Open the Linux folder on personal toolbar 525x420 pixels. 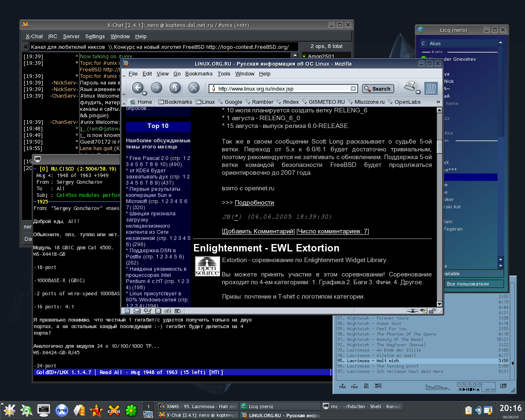[x=205, y=102]
